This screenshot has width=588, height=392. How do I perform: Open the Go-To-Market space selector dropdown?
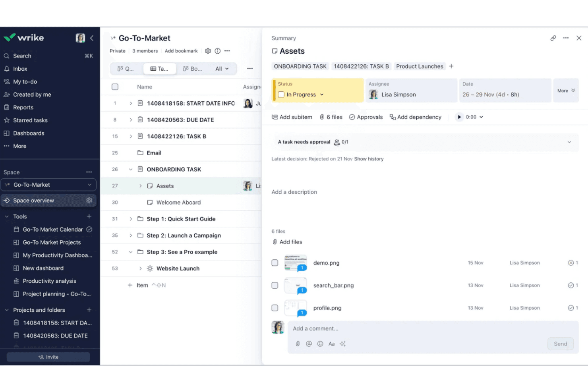(48, 185)
